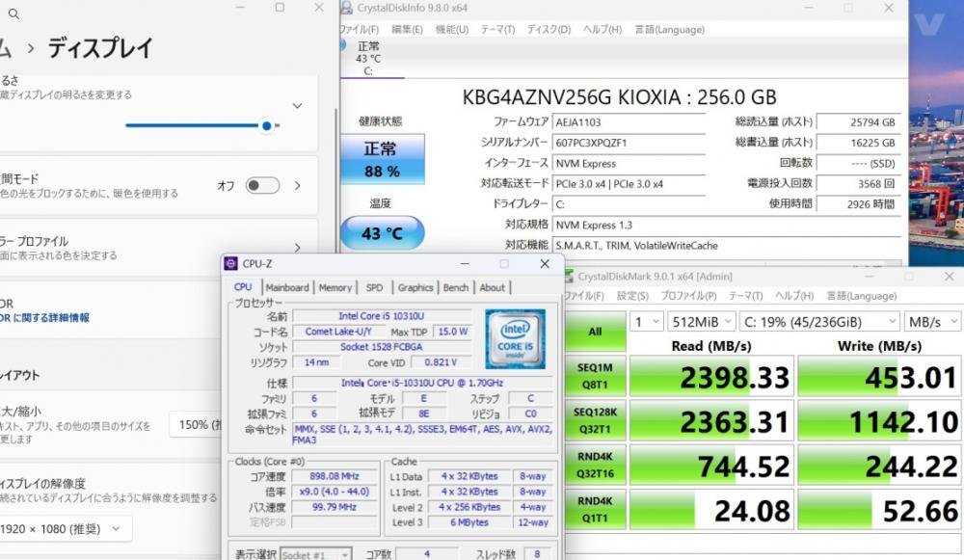Run the SEQ128K Q32T1 test button
Screen dimensions: 964x560
pos(595,420)
